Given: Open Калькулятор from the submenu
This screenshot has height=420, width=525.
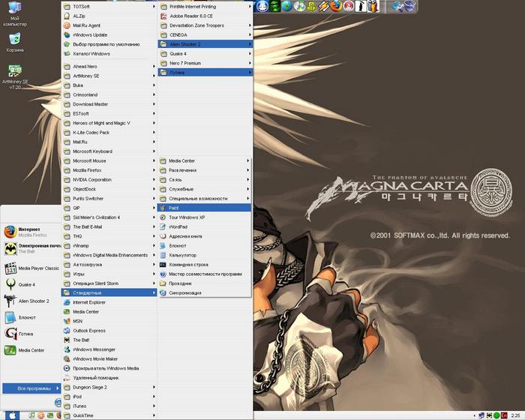Looking at the screenshot, I should tap(205, 255).
